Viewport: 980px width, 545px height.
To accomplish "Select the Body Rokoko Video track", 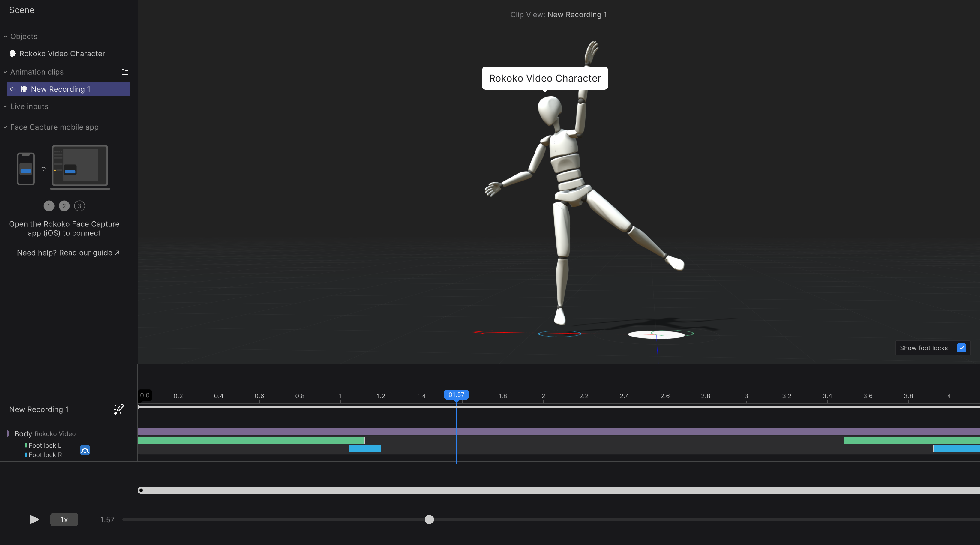I will (45, 433).
